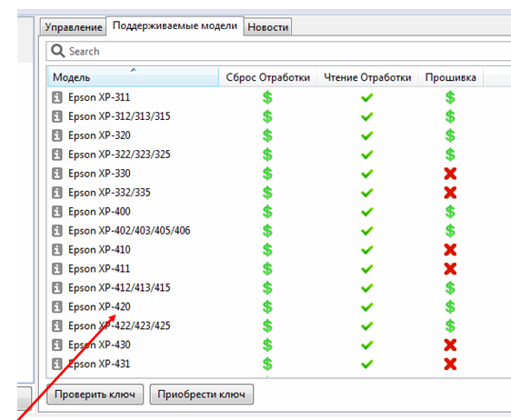Select the Поддерживаемые модели tab
Viewport: 511px width, 420px height.
pyautogui.click(x=175, y=25)
